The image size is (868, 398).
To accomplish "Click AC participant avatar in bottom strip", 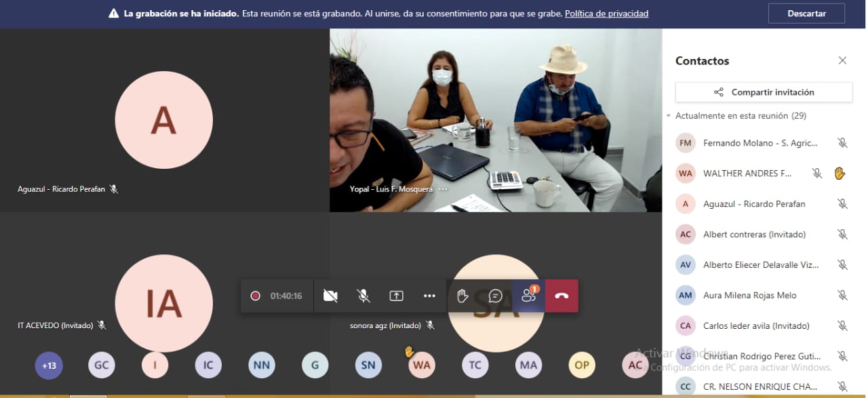I will [x=635, y=365].
